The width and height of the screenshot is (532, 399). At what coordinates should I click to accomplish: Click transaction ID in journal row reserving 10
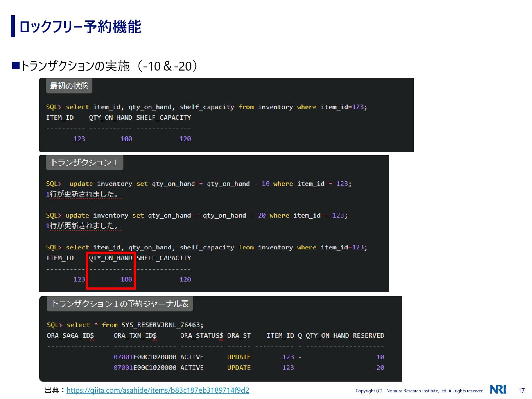(145, 357)
